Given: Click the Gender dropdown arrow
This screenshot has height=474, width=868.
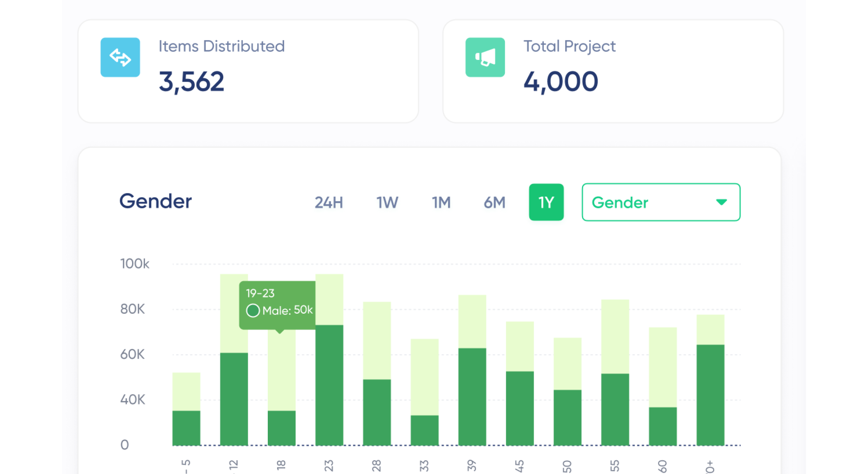Looking at the screenshot, I should pos(721,202).
